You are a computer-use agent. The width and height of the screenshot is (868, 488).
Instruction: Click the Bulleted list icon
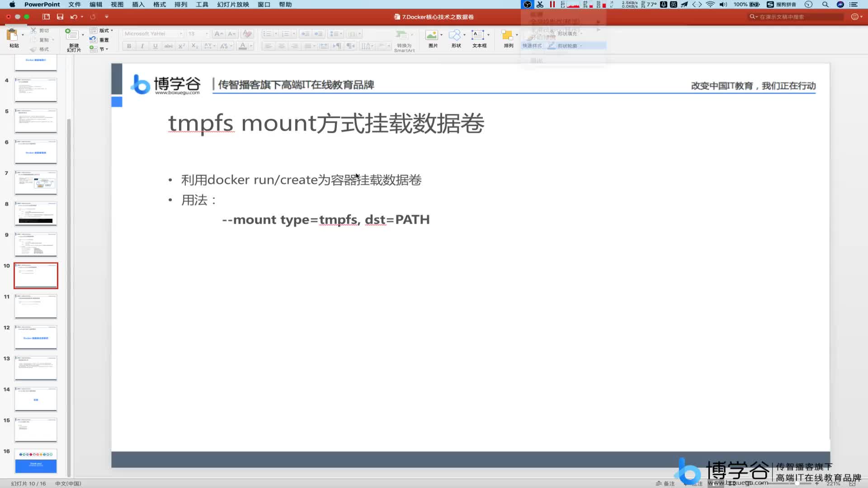pos(267,34)
